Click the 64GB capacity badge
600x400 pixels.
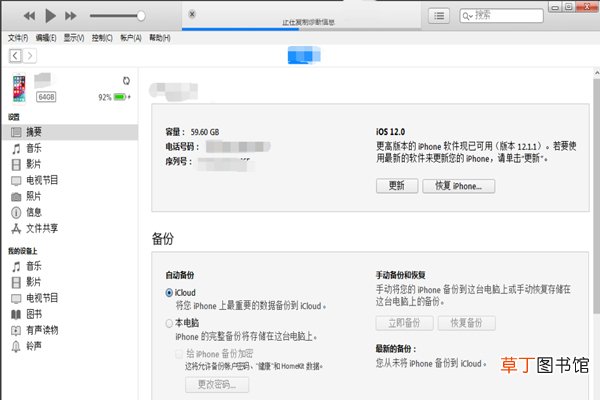46,97
